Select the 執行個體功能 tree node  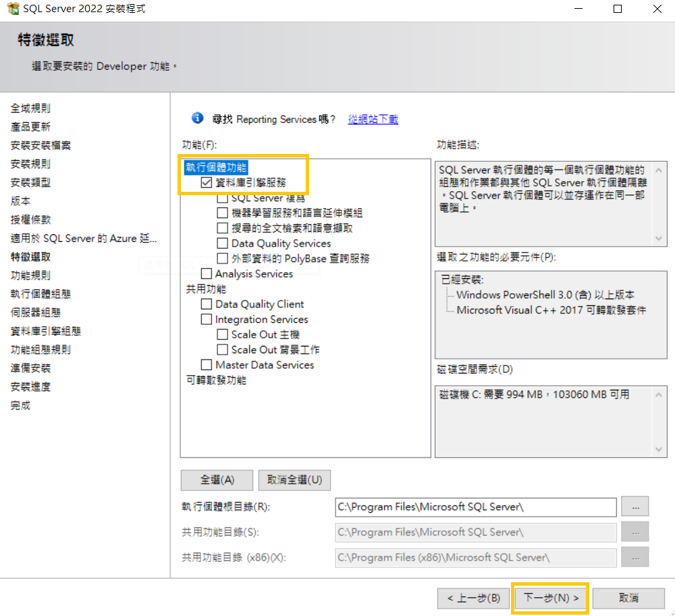(x=216, y=167)
